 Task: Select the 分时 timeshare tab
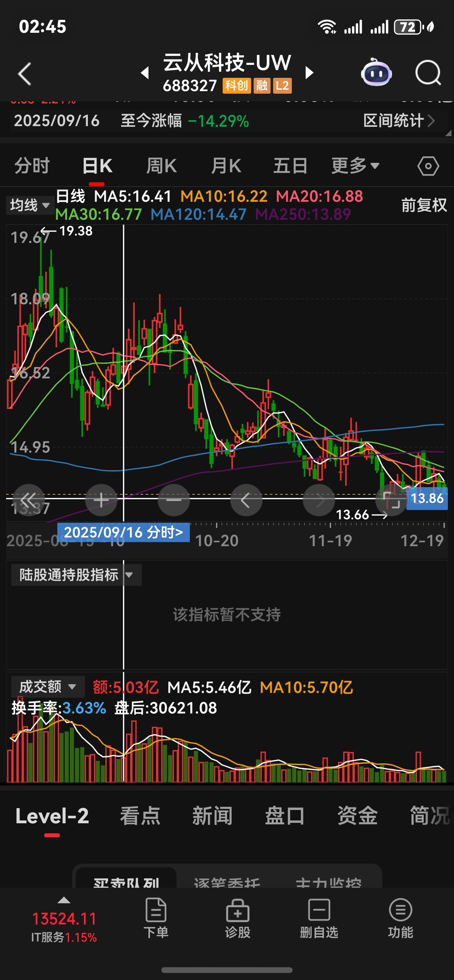pyautogui.click(x=32, y=166)
